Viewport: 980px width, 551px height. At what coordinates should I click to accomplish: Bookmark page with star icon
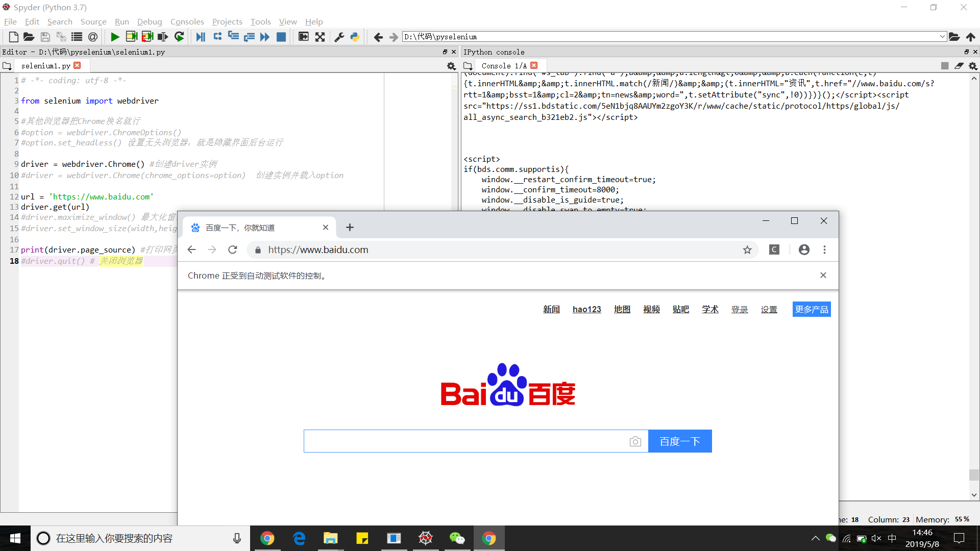747,249
